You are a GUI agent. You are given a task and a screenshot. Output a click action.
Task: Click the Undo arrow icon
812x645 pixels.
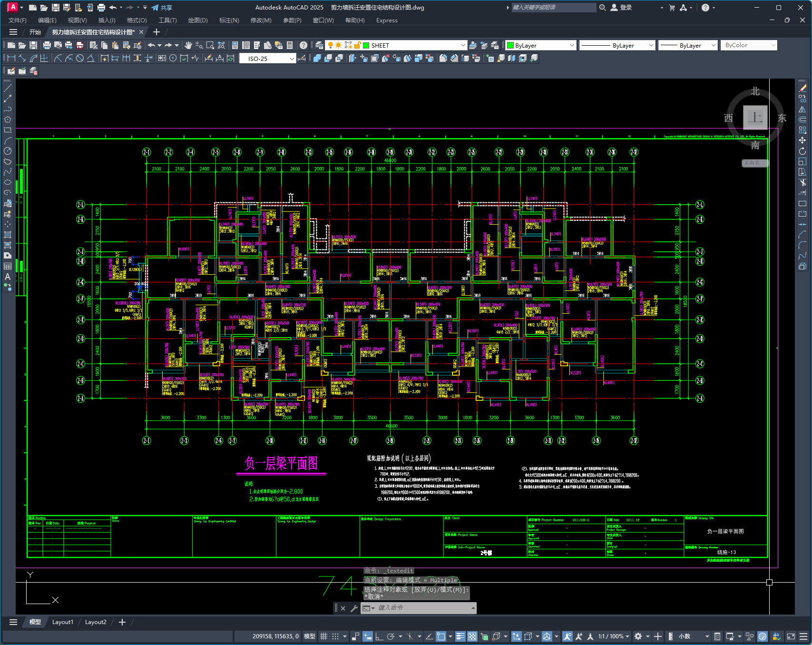coord(151,45)
